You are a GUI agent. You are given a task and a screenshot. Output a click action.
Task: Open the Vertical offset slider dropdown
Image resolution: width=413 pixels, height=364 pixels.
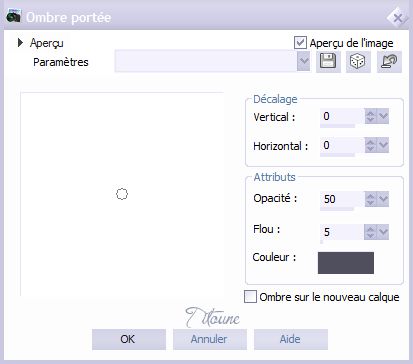383,116
